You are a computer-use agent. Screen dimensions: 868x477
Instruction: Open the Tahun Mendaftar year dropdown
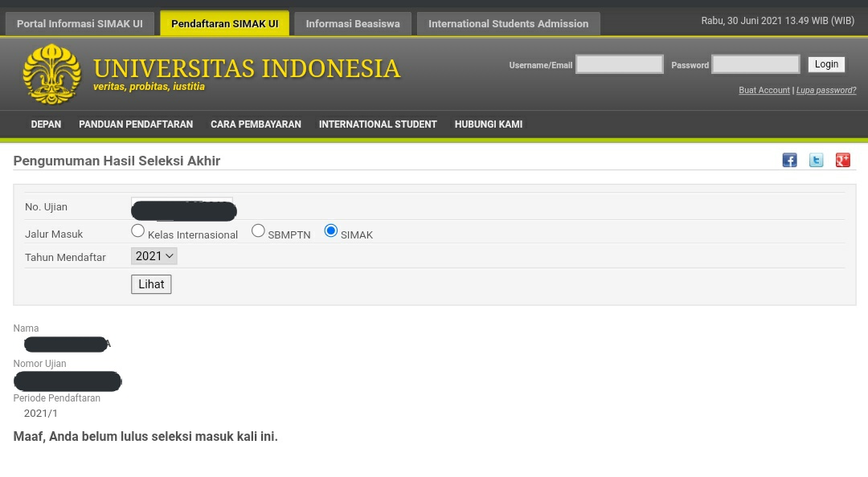[154, 255]
